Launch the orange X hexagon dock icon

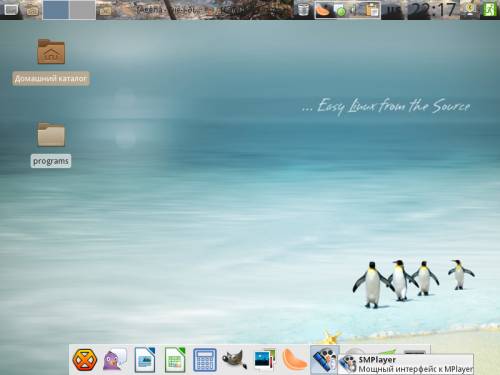coord(85,360)
